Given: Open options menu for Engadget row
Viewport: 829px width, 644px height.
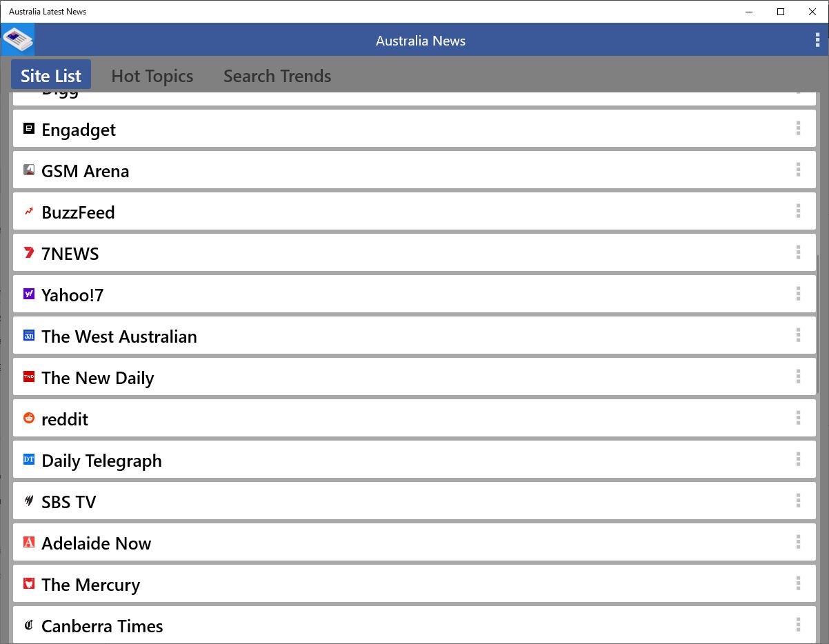Looking at the screenshot, I should 798,128.
